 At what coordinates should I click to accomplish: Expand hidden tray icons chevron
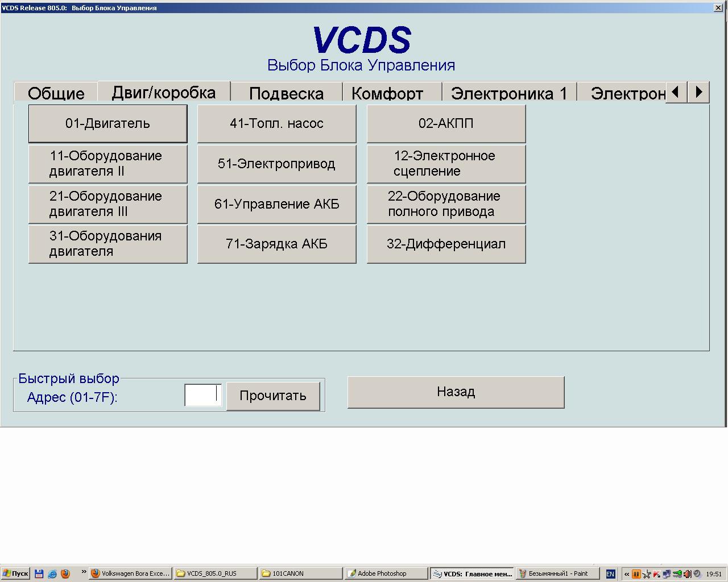(x=627, y=574)
